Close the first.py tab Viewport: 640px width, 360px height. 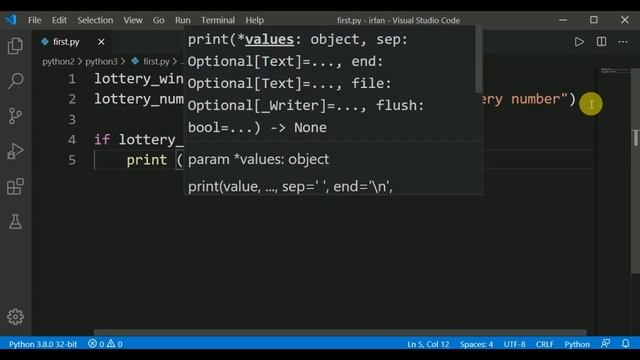[101, 42]
